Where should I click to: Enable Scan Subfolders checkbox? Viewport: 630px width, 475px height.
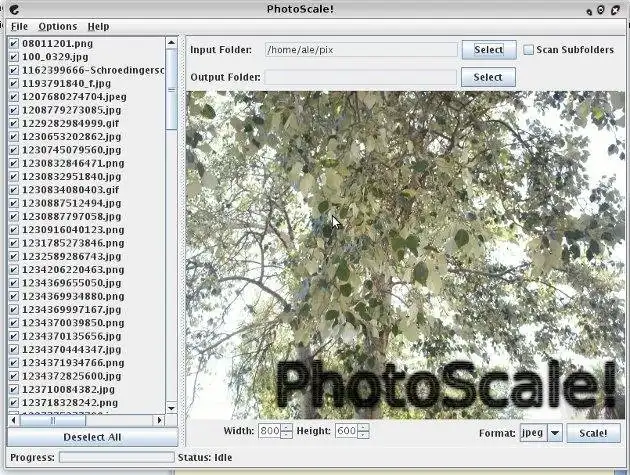point(528,50)
